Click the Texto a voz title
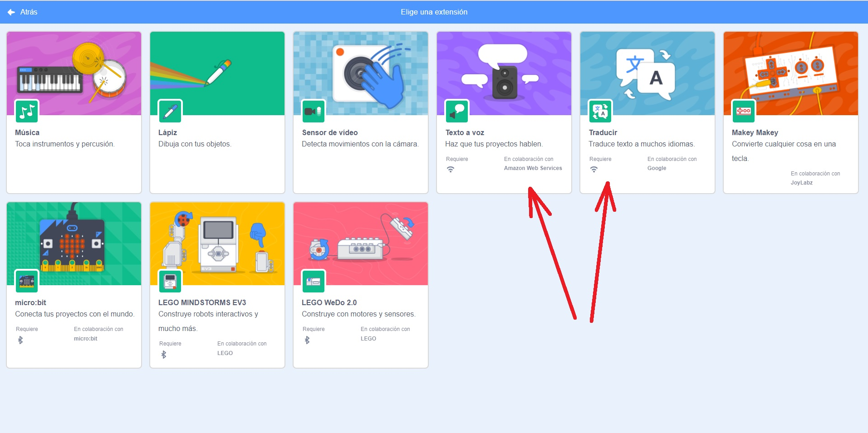This screenshot has width=868, height=433. (465, 132)
